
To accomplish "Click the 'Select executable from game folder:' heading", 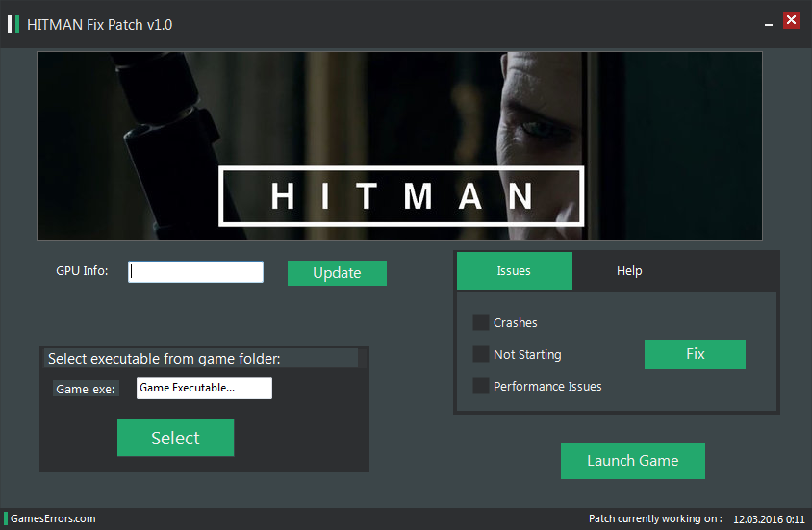I will pos(165,359).
